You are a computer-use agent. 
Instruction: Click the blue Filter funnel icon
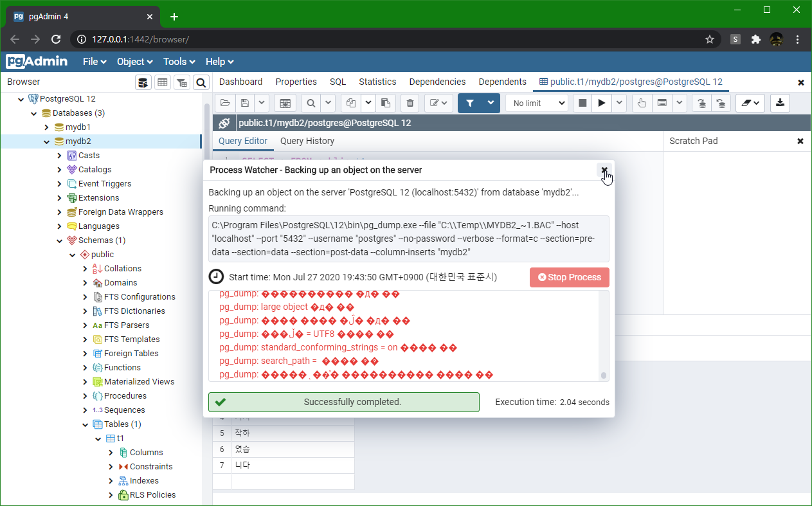coord(470,103)
